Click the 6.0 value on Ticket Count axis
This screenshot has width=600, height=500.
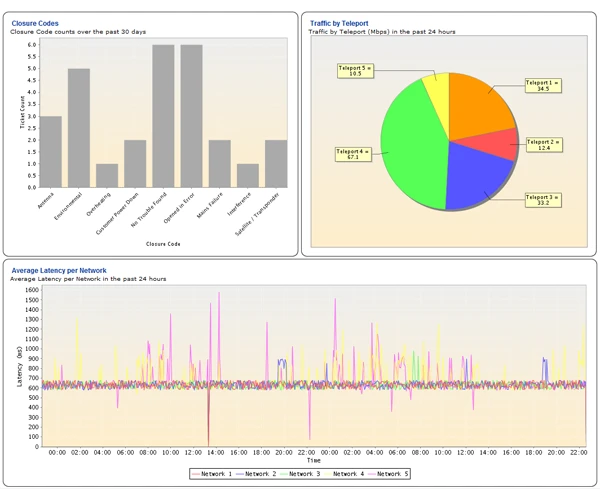[x=32, y=45]
